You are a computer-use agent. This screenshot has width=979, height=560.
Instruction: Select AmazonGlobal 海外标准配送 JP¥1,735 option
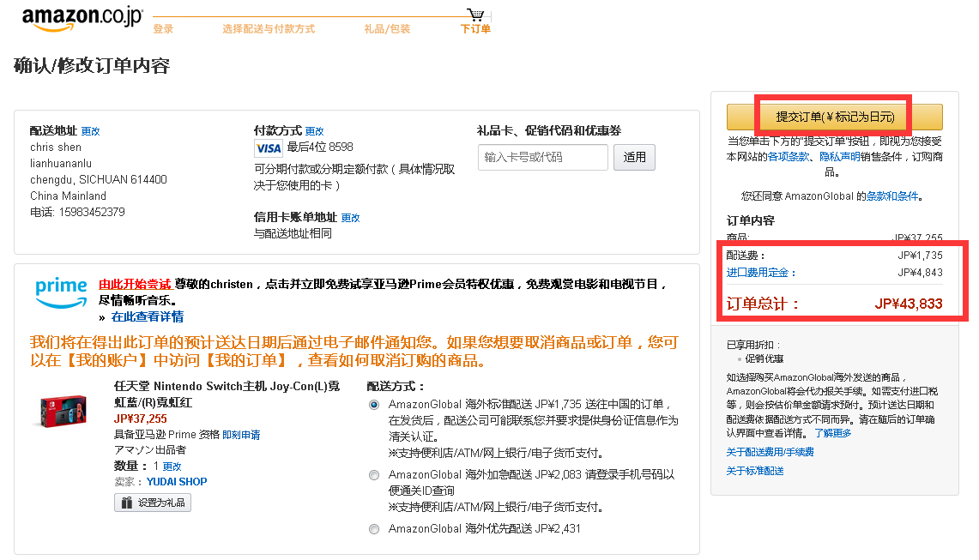tap(374, 405)
